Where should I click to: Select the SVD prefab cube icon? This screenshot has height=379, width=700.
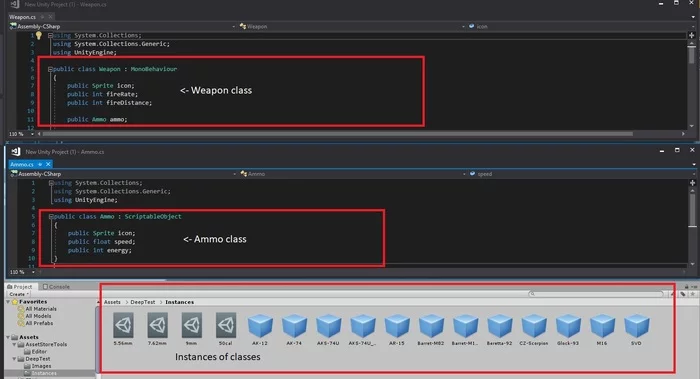tap(637, 325)
